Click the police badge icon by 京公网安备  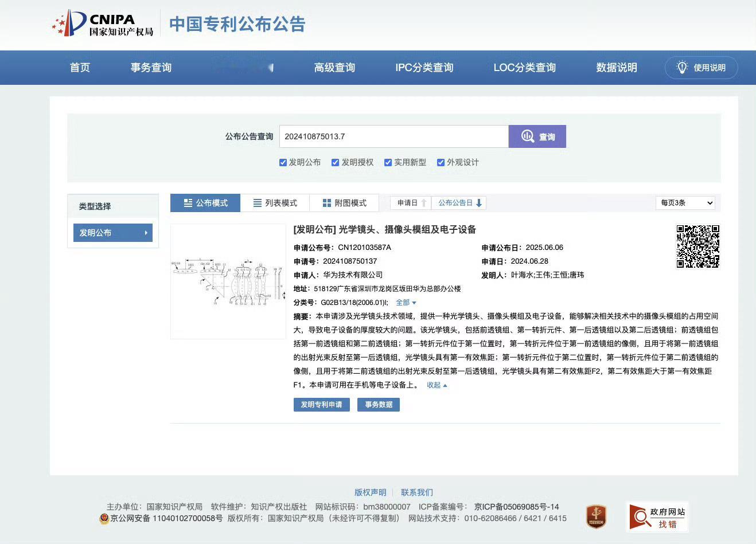104,518
